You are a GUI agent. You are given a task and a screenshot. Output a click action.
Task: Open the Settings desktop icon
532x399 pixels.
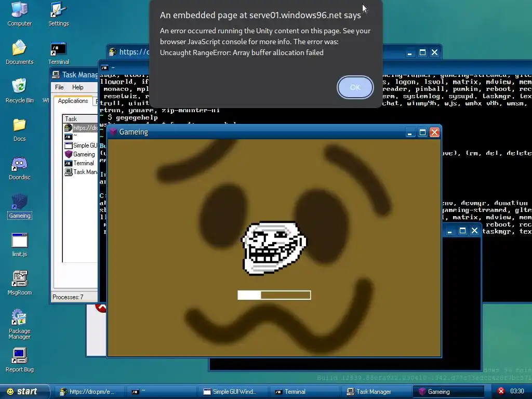pyautogui.click(x=58, y=14)
